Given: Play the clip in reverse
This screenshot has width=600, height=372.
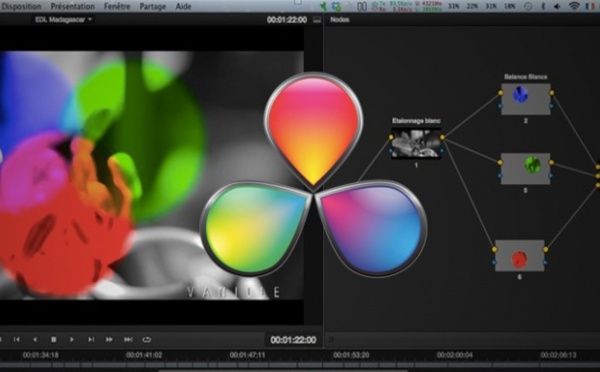Looking at the screenshot, I should coord(35,339).
